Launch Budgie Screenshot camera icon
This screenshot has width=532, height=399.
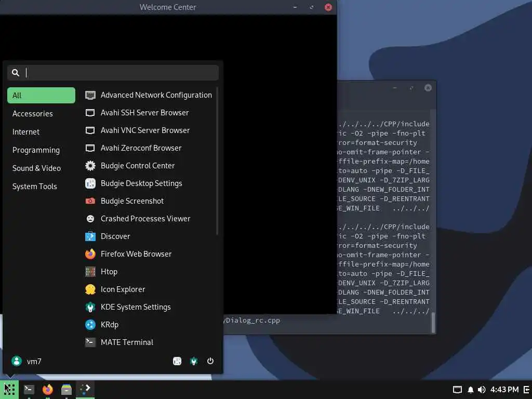[x=90, y=201]
